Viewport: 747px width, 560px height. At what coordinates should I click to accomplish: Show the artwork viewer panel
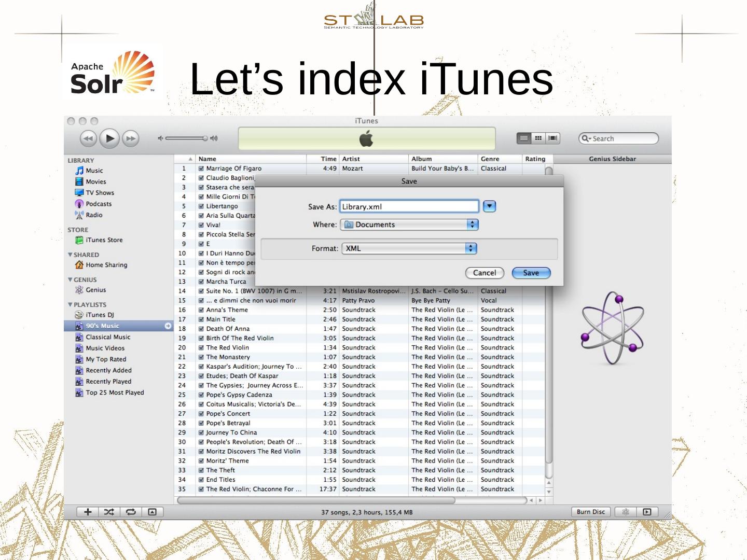[x=152, y=512]
